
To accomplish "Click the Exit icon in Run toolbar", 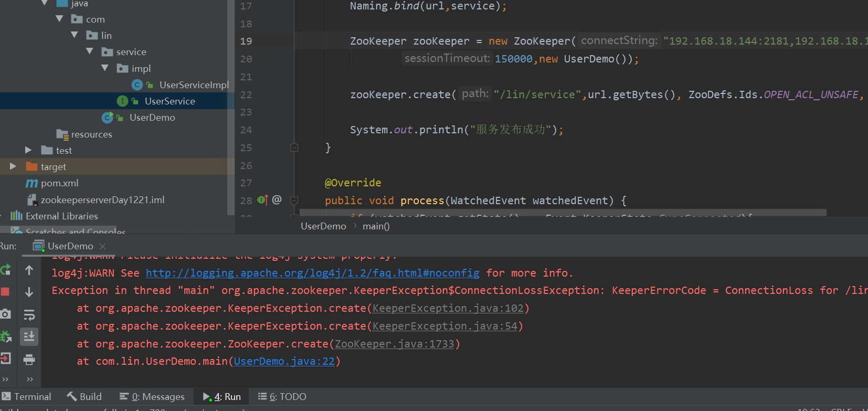I will pos(5,359).
